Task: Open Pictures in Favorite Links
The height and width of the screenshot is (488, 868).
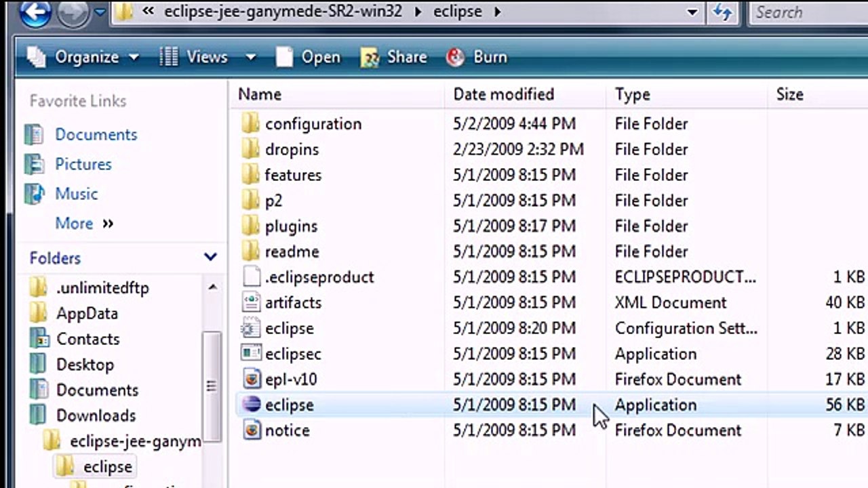Action: [83, 164]
